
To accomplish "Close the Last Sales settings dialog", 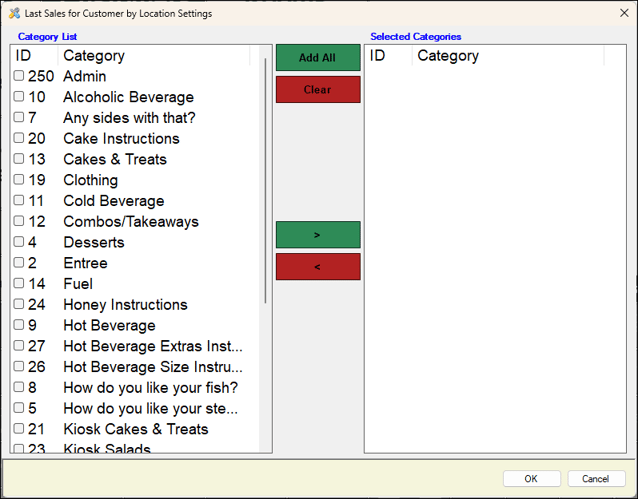I will [624, 13].
